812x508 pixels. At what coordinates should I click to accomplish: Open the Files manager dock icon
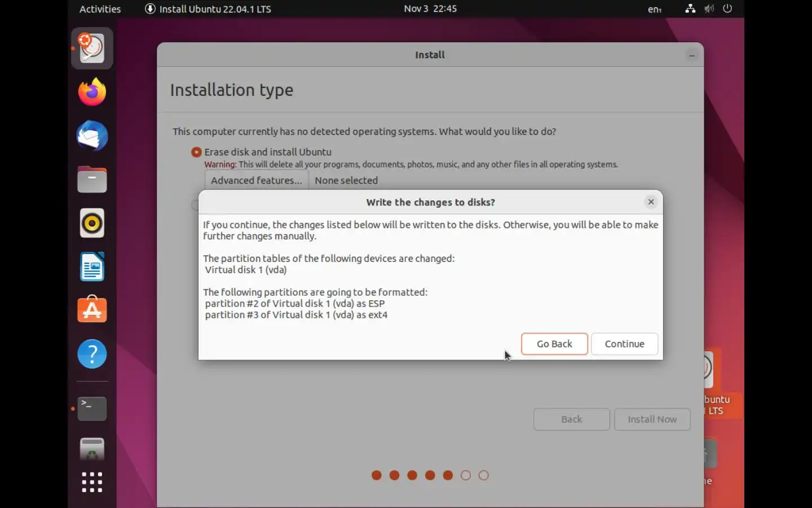point(92,179)
